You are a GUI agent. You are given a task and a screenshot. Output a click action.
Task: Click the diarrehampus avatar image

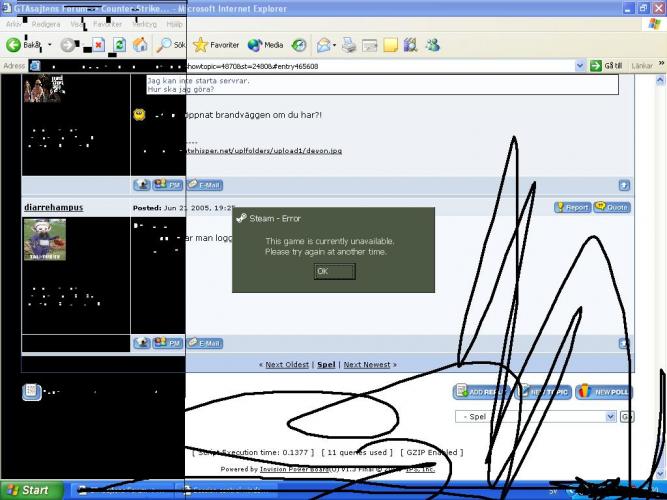point(45,239)
